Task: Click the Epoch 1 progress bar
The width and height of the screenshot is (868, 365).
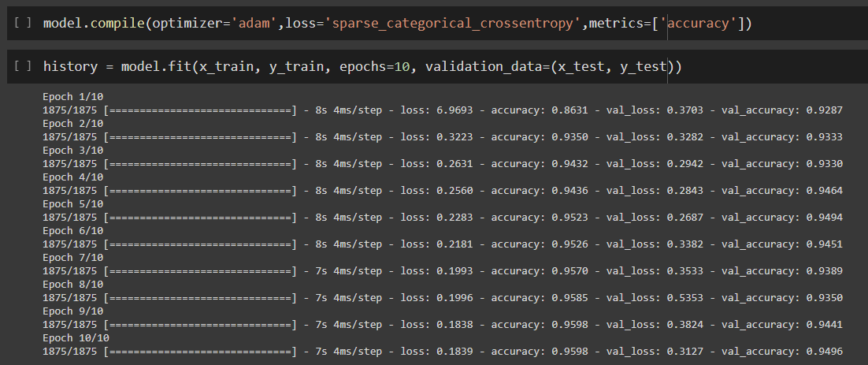Action: pos(200,110)
